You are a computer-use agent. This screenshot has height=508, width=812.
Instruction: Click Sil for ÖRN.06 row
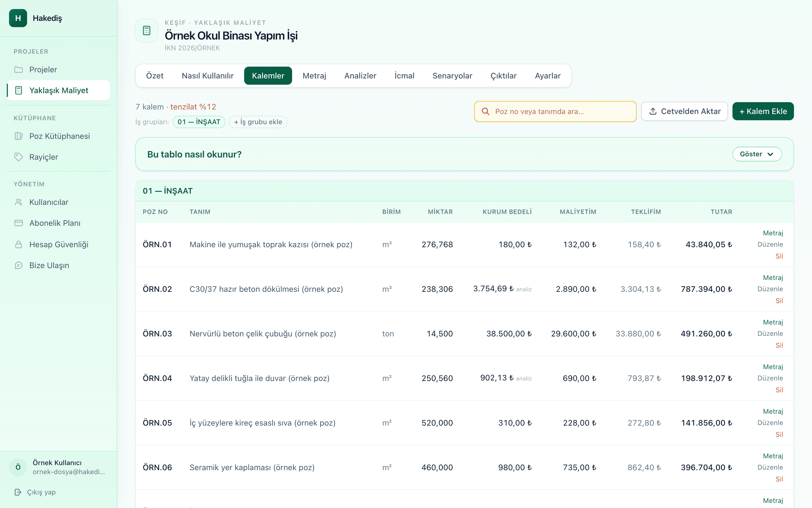click(779, 479)
